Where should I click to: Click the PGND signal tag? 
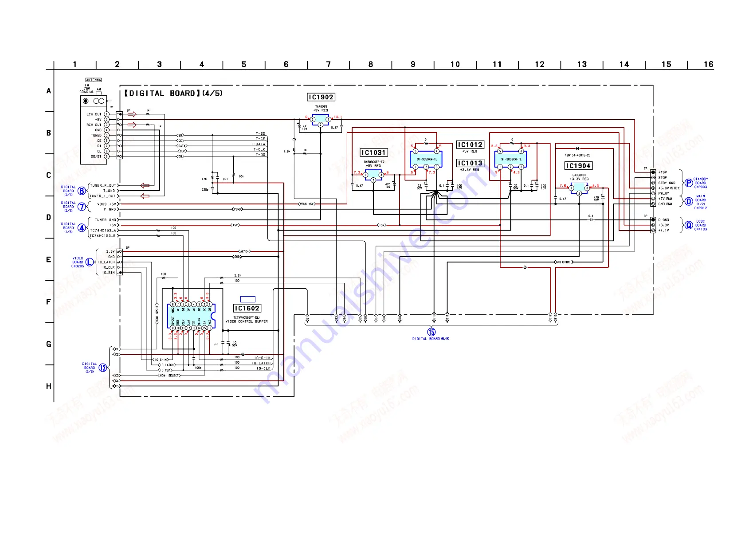(x=238, y=209)
